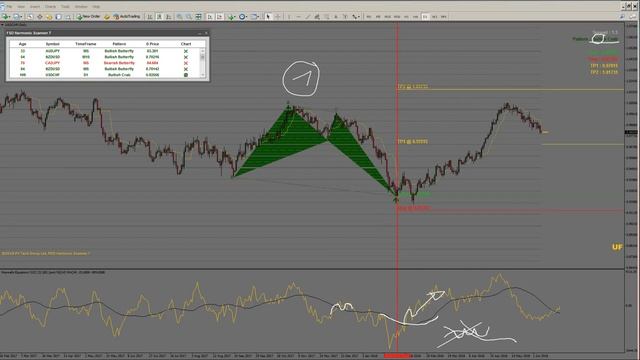Image resolution: width=640 pixels, height=360 pixels.
Task: Switch to M5 timeframe
Action: (378, 17)
